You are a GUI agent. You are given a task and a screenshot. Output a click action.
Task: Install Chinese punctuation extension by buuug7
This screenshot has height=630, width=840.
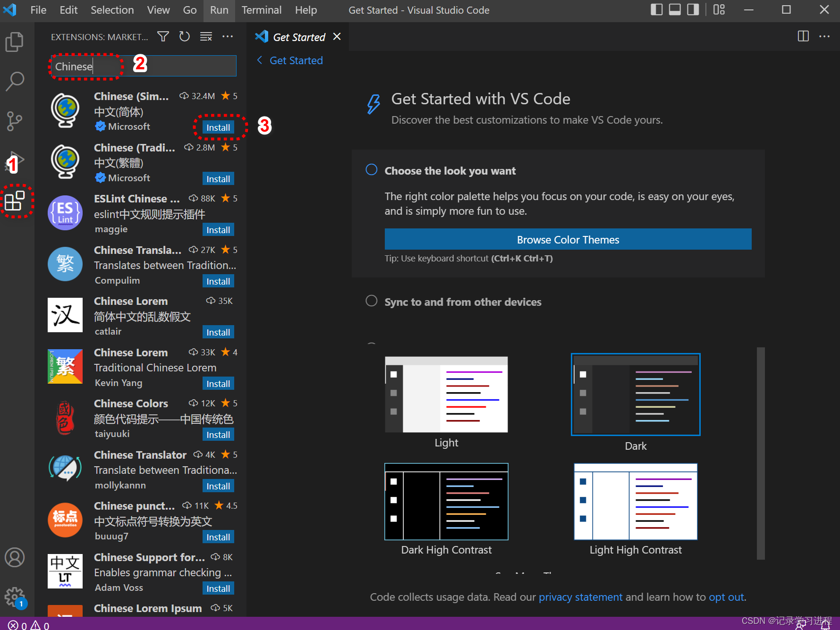tap(218, 537)
